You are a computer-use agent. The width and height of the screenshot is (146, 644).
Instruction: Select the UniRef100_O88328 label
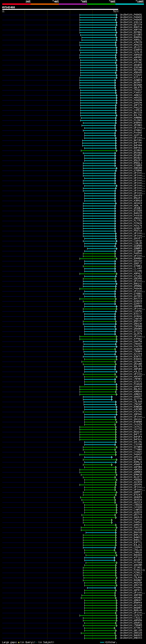[x=131, y=633]
